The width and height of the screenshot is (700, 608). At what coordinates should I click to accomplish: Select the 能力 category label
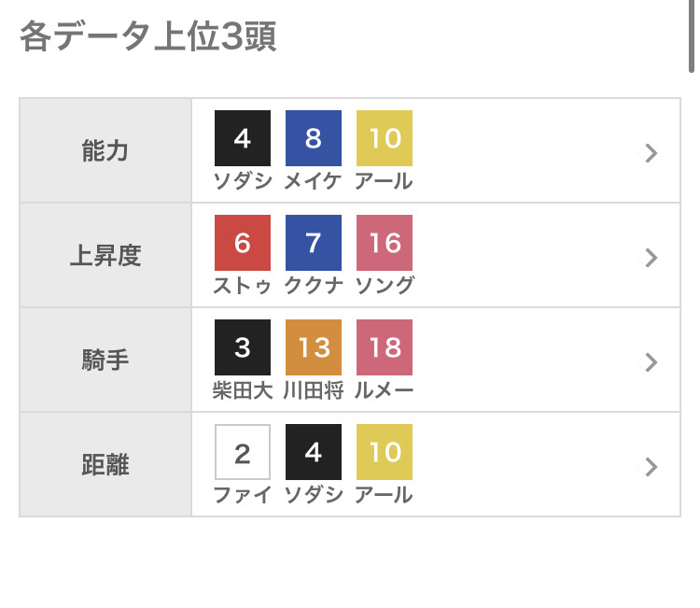pyautogui.click(x=105, y=152)
